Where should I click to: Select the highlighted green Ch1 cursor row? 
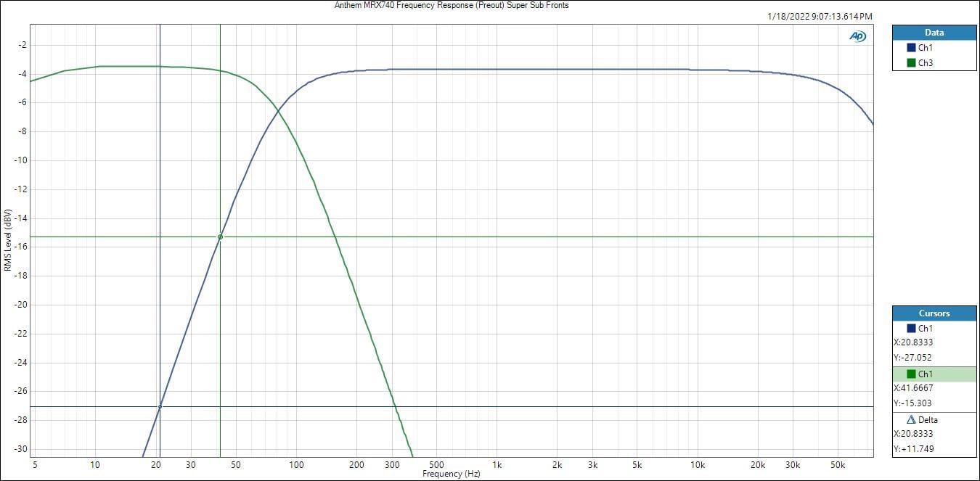tap(934, 374)
